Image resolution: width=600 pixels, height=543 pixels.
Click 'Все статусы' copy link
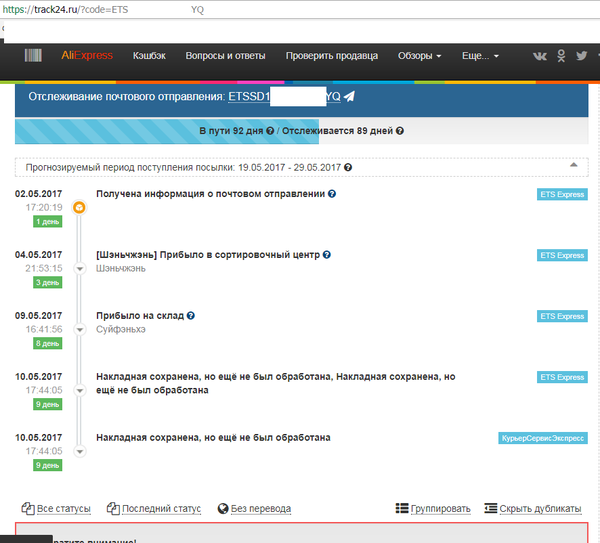click(56, 508)
